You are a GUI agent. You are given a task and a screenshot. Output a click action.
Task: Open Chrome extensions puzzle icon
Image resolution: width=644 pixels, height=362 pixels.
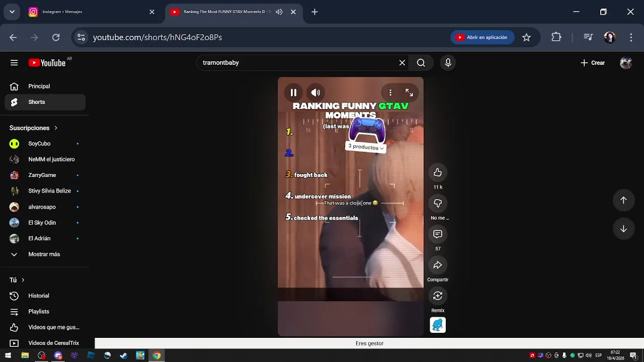point(556,37)
